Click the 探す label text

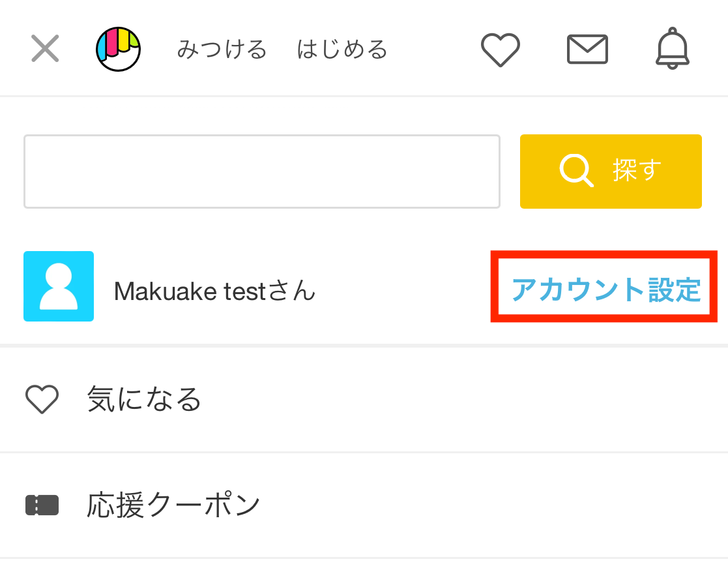click(x=637, y=170)
